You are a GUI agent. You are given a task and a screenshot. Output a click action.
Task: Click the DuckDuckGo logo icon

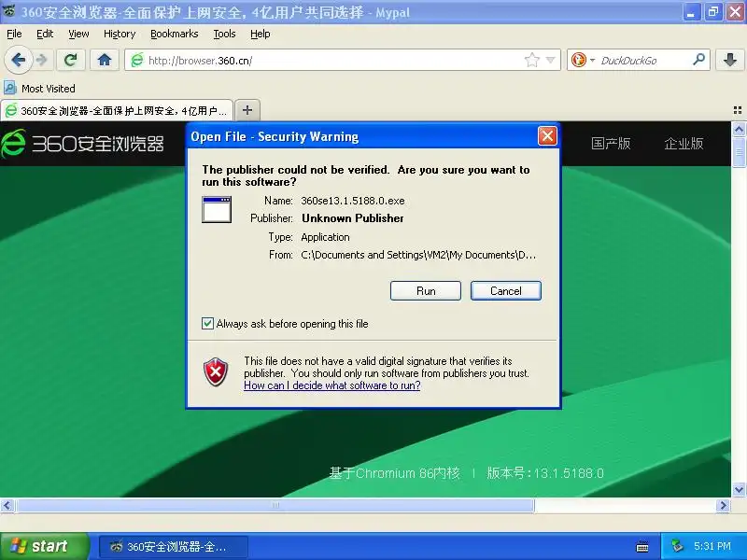point(578,60)
